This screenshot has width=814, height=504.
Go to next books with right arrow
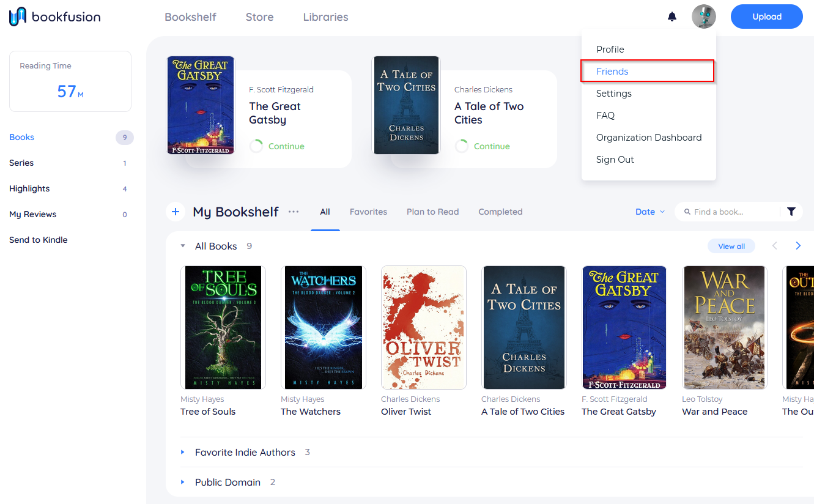click(x=798, y=246)
